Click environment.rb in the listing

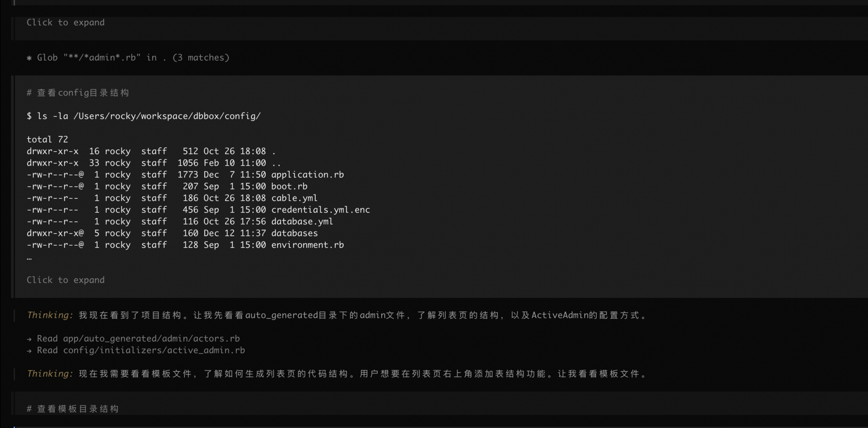[x=307, y=245]
